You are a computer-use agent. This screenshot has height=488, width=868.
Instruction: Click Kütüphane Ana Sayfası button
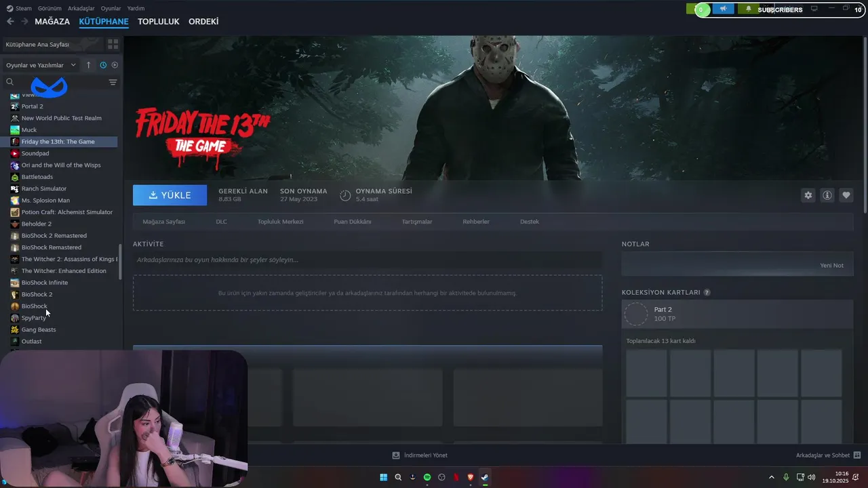click(x=52, y=44)
